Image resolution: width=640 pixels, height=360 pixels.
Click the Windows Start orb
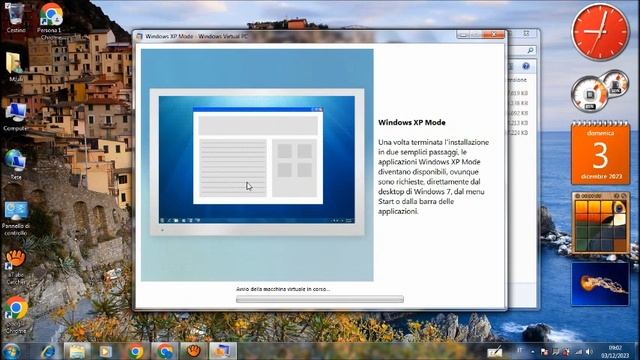click(x=11, y=351)
